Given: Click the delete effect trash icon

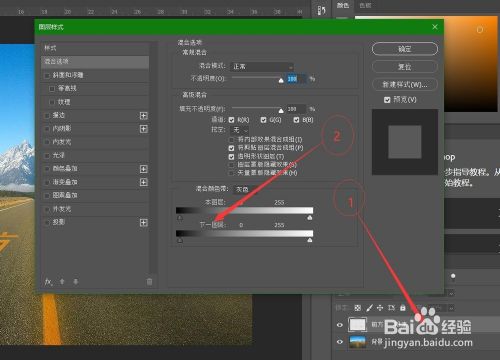Looking at the screenshot, I should click(149, 282).
